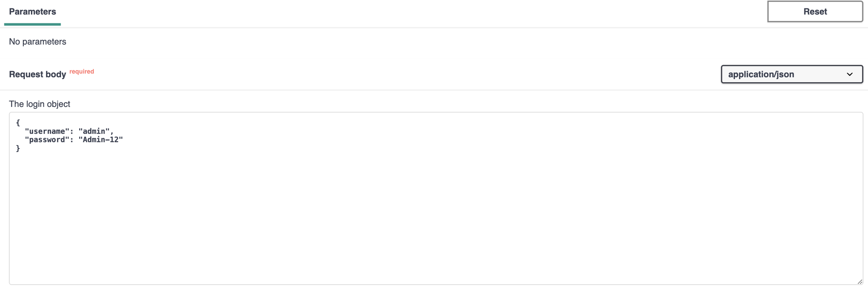Click the opening brace in the editor
The image size is (868, 301).
click(x=18, y=122)
